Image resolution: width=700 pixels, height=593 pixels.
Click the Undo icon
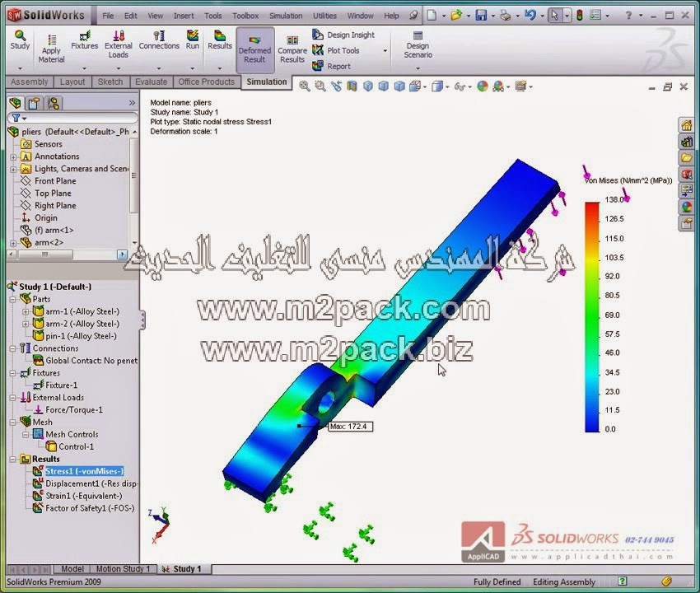pyautogui.click(x=530, y=15)
